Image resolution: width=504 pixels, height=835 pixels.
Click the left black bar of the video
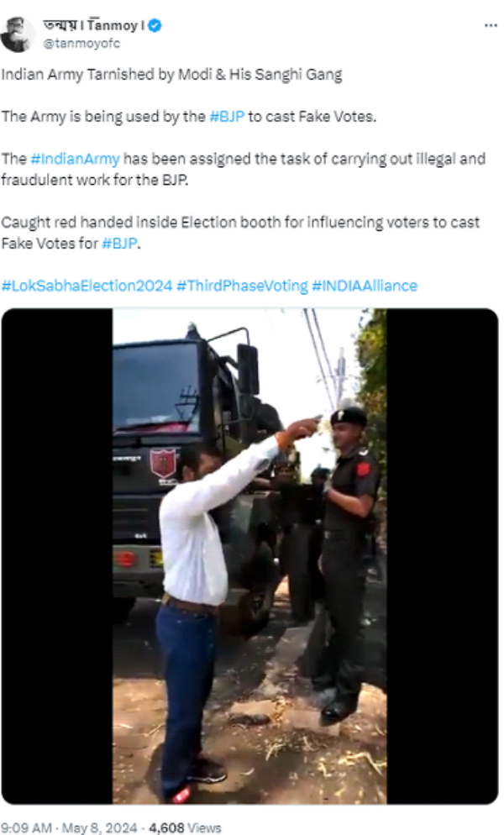[x=57, y=556]
